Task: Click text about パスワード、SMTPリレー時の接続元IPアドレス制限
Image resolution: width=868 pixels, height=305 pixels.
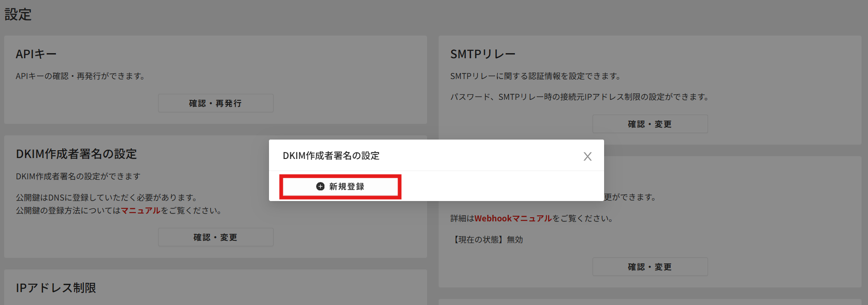Action: tap(581, 97)
